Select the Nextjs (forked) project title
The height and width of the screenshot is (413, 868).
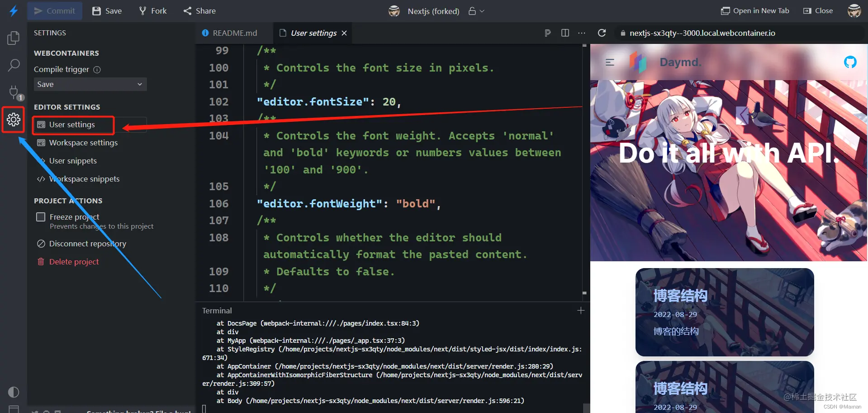click(433, 11)
